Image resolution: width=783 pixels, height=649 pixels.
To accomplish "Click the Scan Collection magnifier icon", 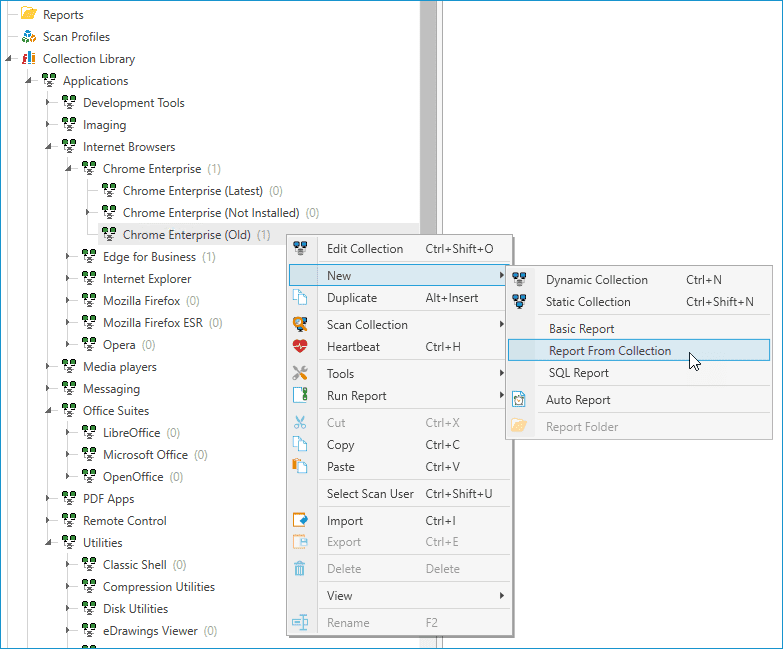I will point(300,324).
